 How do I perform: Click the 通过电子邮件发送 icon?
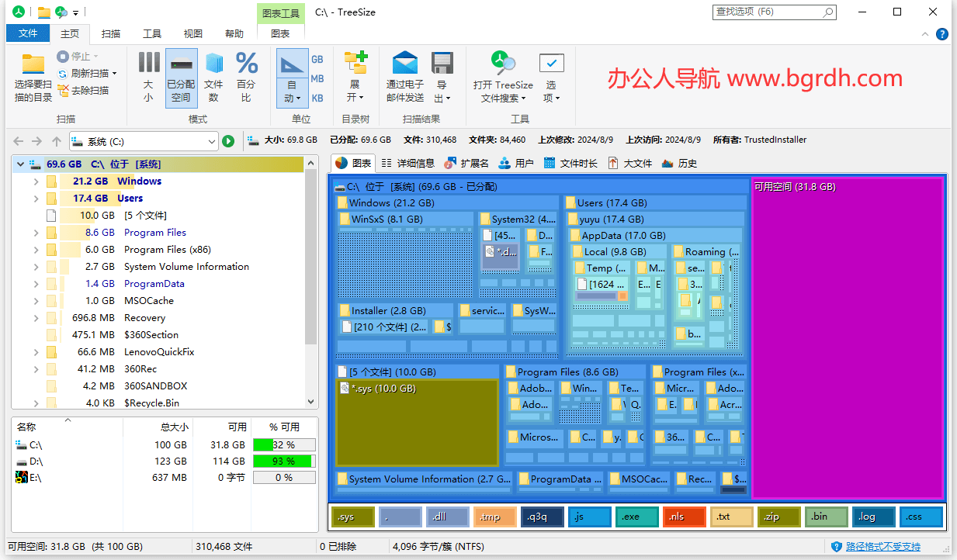pos(404,74)
